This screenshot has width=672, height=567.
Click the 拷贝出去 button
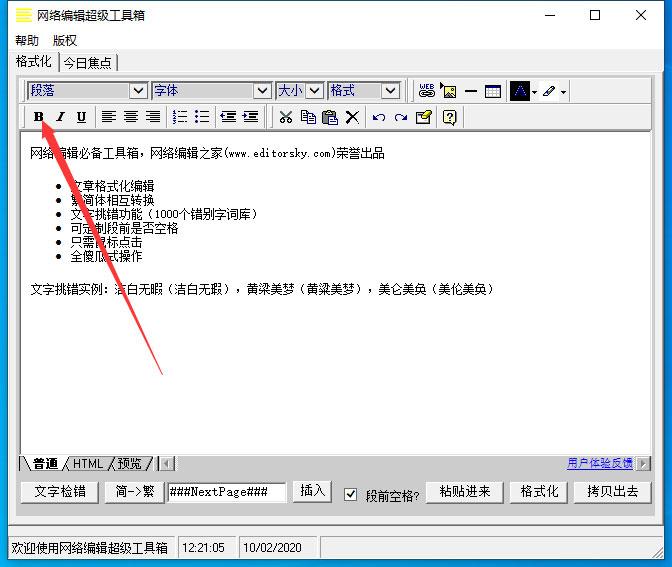tap(612, 492)
